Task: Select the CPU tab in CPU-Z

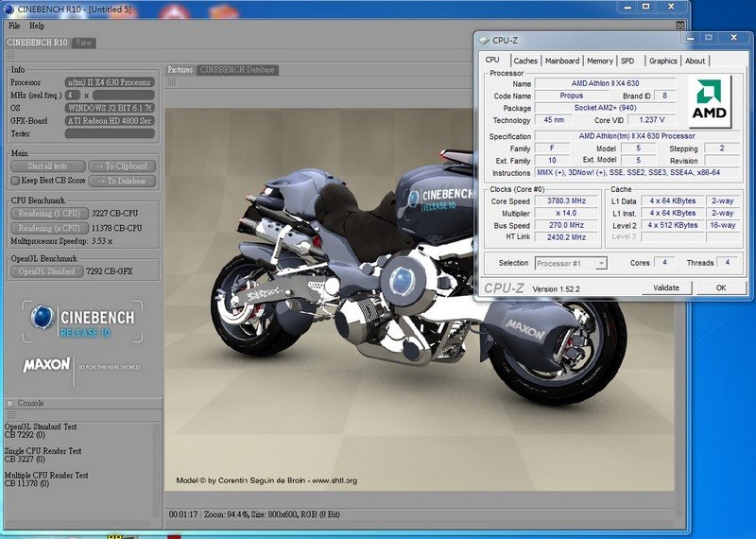Action: (x=492, y=60)
